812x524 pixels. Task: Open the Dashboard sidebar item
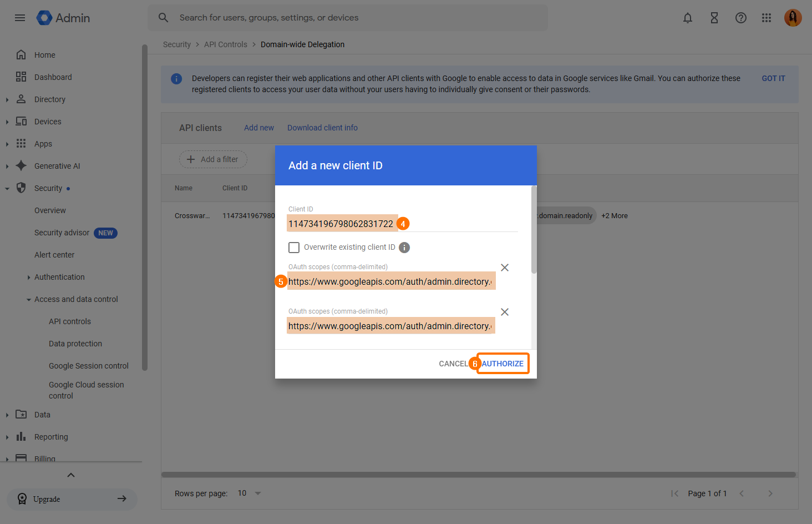click(x=53, y=77)
